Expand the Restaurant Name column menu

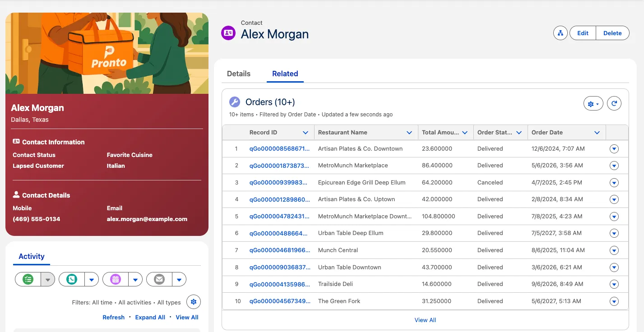pos(409,133)
